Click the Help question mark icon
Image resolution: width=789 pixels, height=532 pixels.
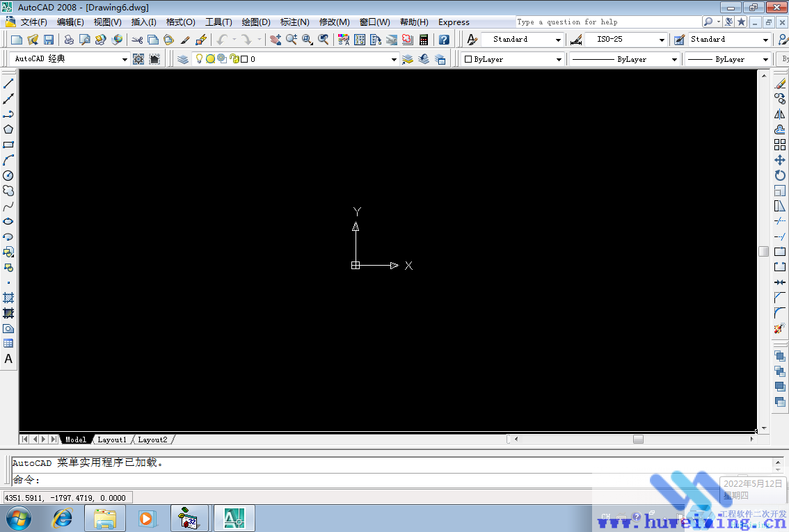pyautogui.click(x=444, y=40)
